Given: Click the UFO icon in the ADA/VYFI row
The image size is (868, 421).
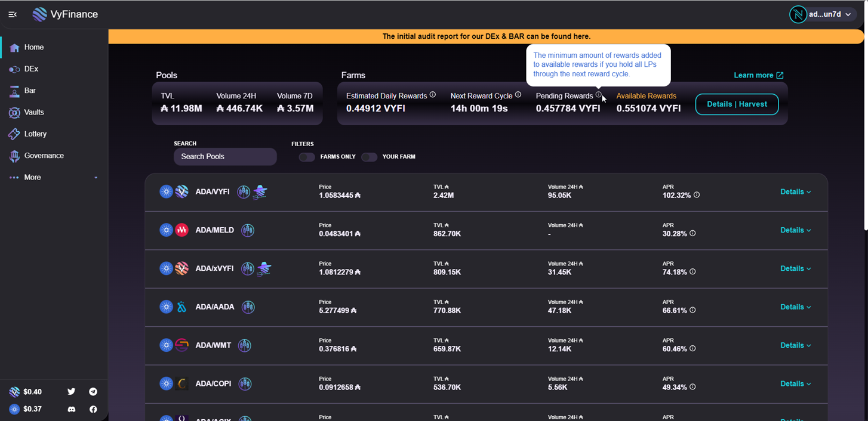Looking at the screenshot, I should 260,191.
